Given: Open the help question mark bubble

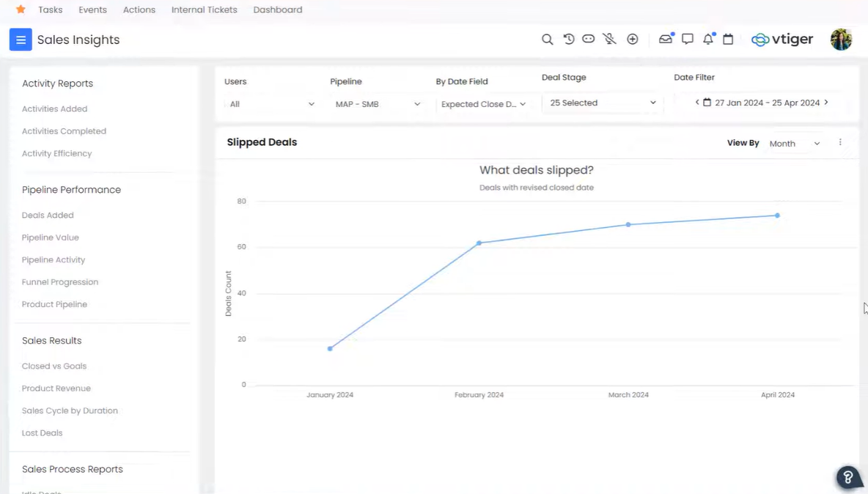Looking at the screenshot, I should coord(848,477).
